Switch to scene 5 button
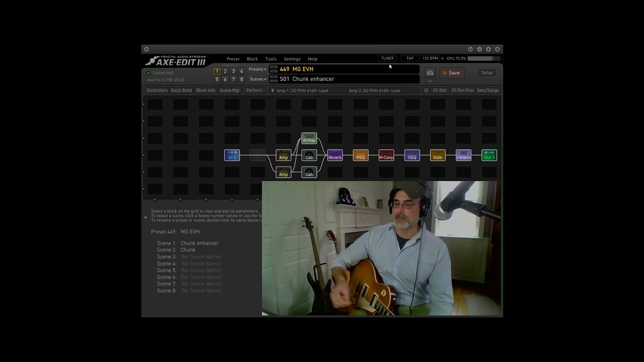 [x=217, y=79]
